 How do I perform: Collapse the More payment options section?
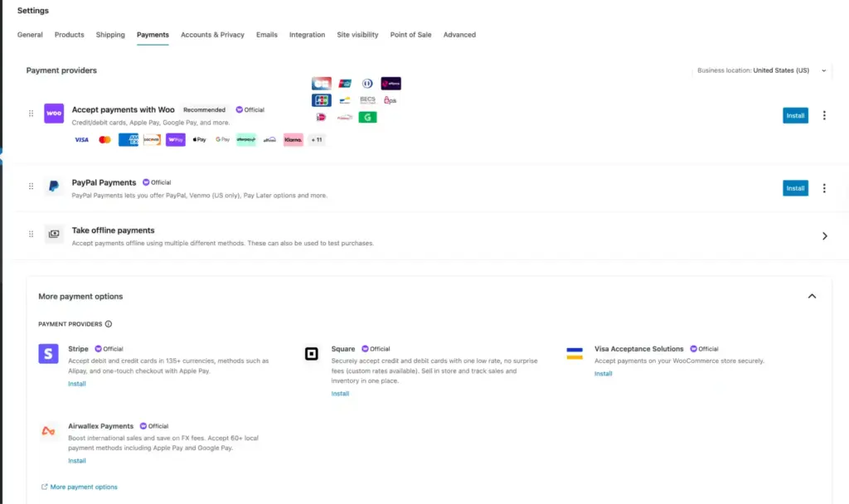(x=813, y=296)
